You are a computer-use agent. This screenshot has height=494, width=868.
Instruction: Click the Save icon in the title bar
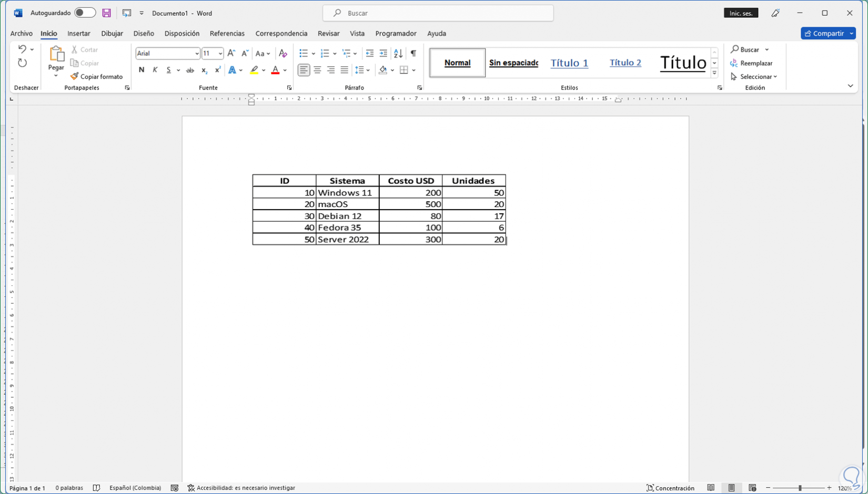(x=106, y=13)
